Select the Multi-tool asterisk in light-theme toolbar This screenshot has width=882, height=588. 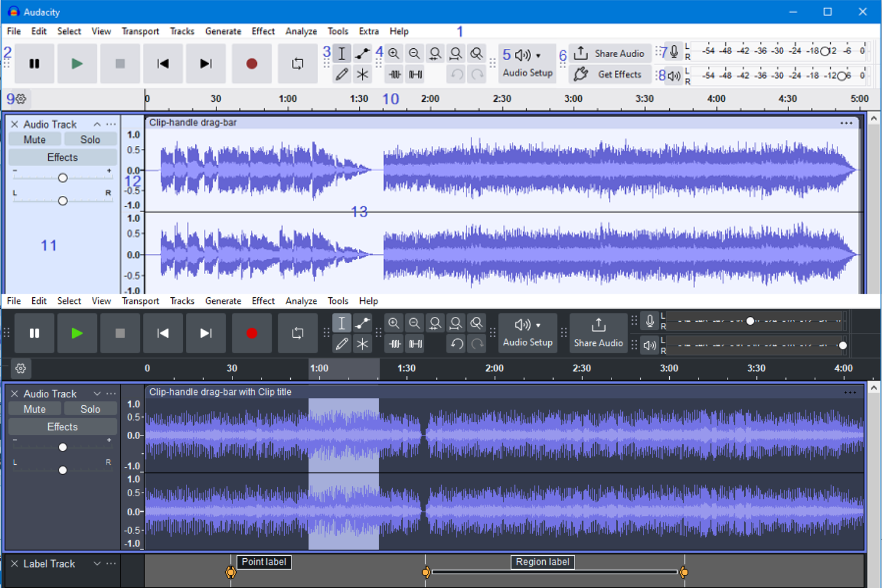tap(362, 74)
